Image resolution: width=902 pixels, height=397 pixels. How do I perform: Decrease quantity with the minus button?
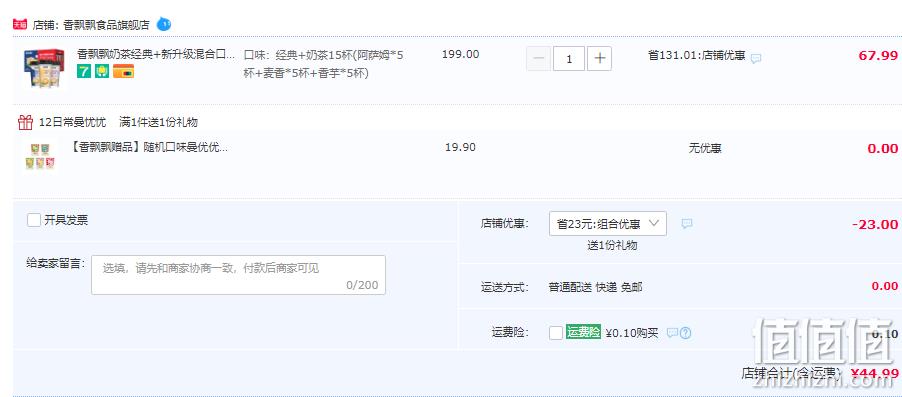click(538, 59)
